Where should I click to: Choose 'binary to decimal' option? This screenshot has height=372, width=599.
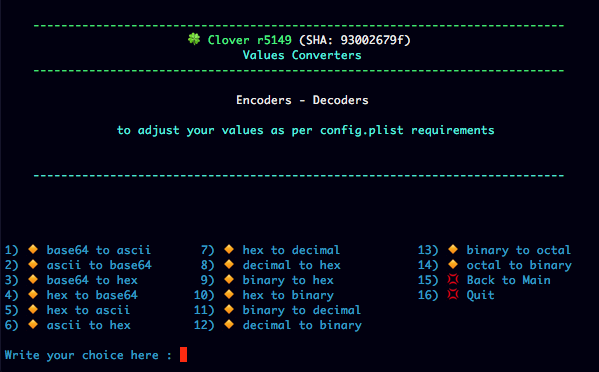click(x=302, y=310)
